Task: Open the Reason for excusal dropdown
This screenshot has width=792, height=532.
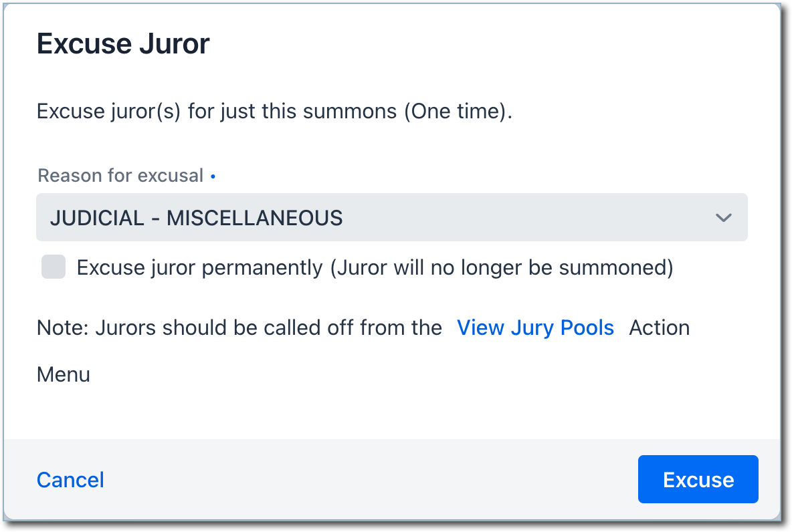Action: pos(391,218)
